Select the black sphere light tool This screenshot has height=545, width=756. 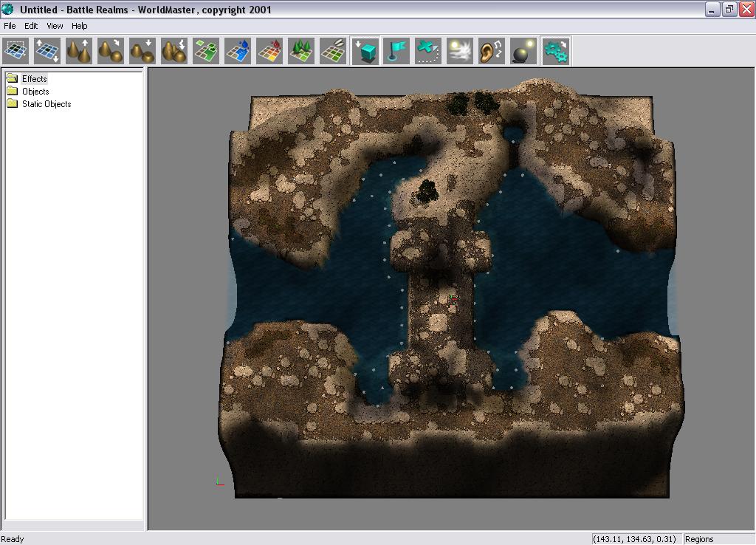[523, 52]
